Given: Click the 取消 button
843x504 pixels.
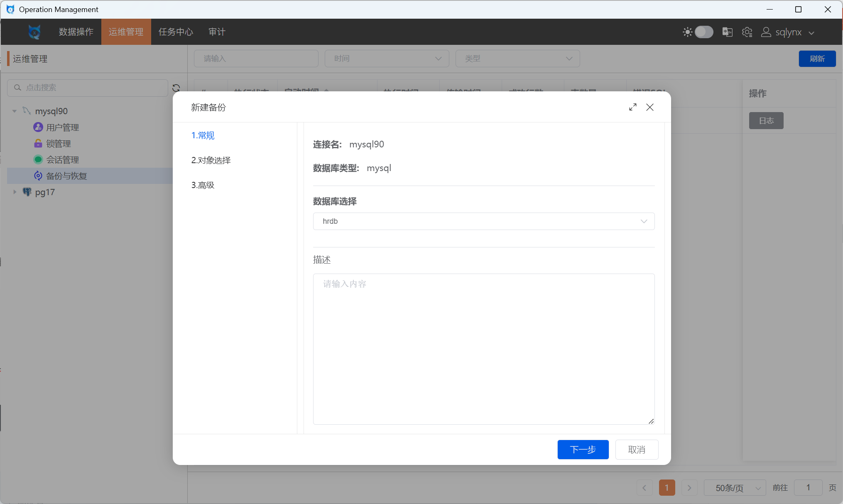Looking at the screenshot, I should coord(637,450).
